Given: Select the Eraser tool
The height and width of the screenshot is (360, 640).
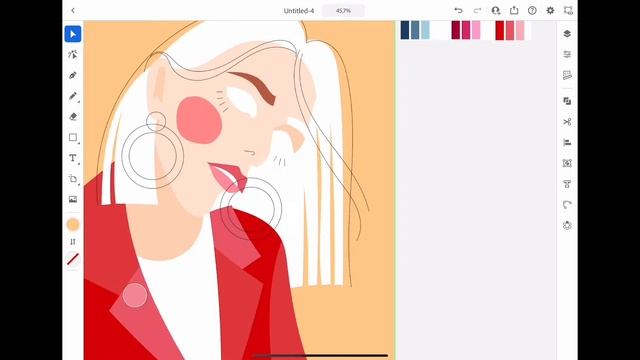Looking at the screenshot, I should [73, 117].
